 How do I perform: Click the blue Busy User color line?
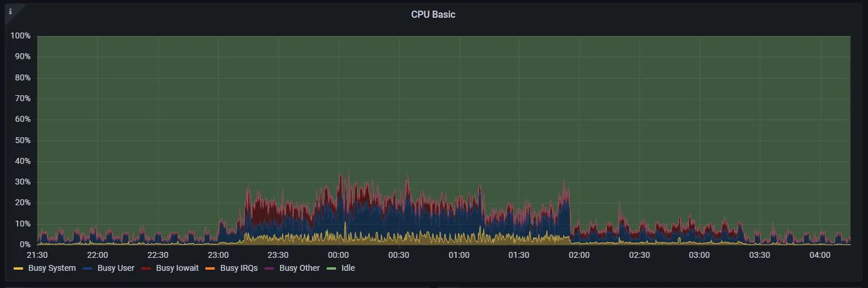point(88,268)
